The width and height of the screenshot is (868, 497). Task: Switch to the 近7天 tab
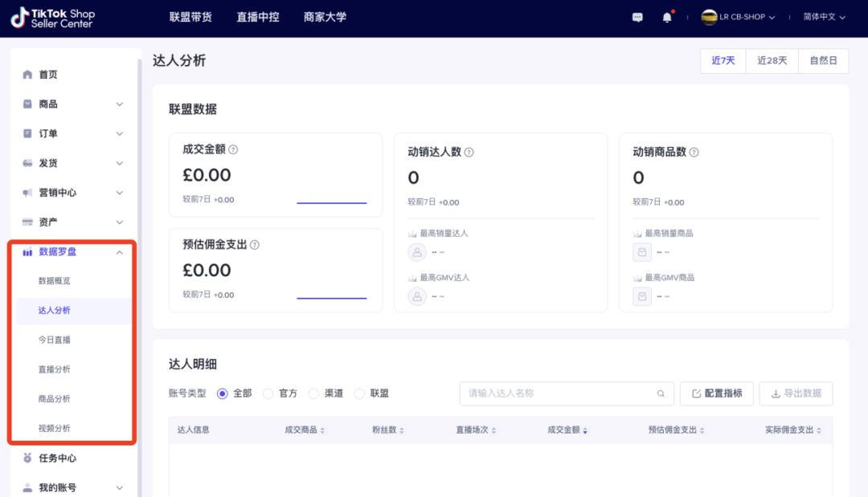click(x=723, y=60)
